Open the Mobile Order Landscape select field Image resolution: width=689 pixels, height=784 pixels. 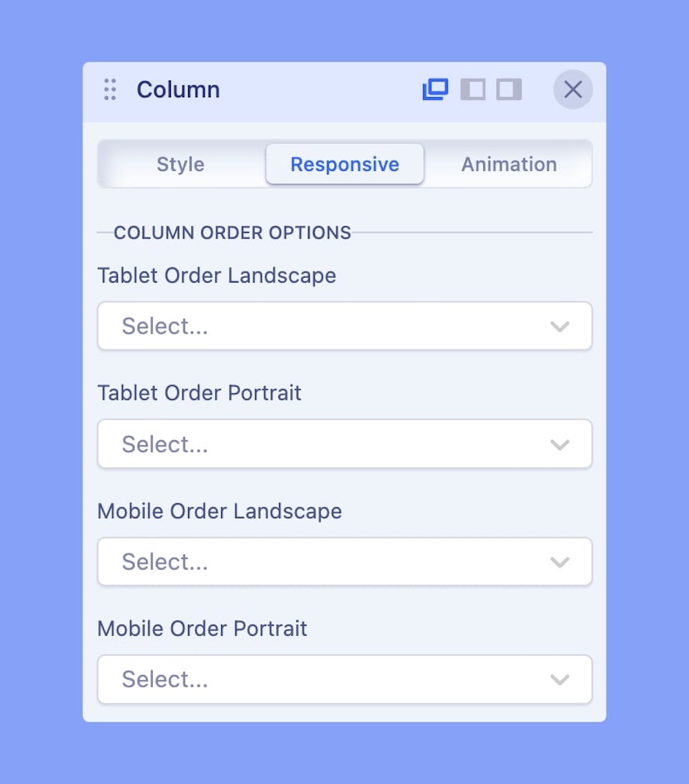click(x=331, y=561)
